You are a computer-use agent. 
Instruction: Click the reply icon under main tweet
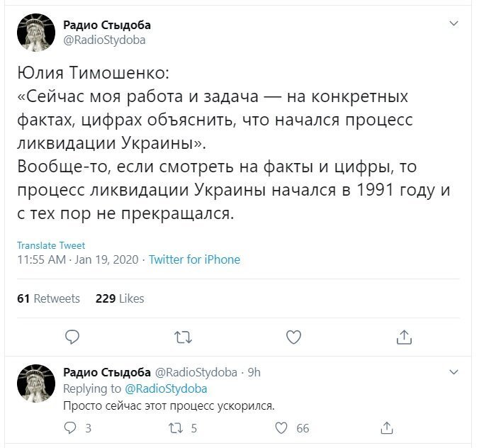pyautogui.click(x=72, y=337)
